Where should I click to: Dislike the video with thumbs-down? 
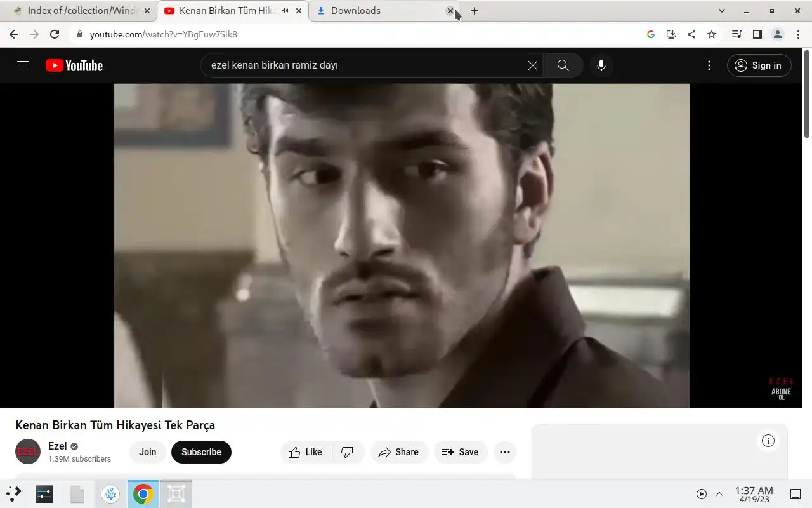pyautogui.click(x=347, y=452)
